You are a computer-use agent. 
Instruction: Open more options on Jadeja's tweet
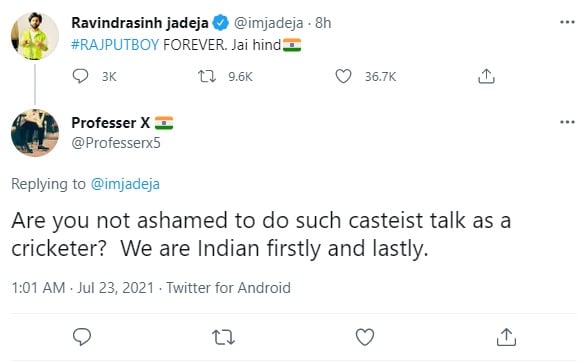[567, 22]
